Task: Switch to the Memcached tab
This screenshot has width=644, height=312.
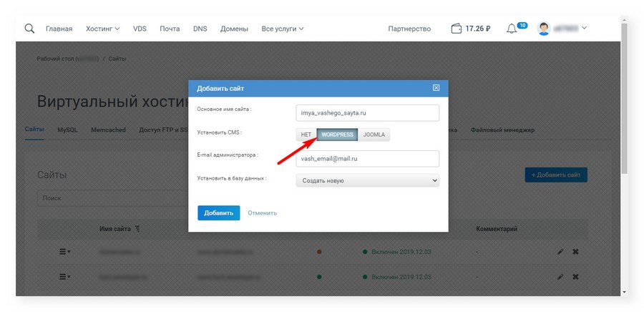Action: coord(109,130)
